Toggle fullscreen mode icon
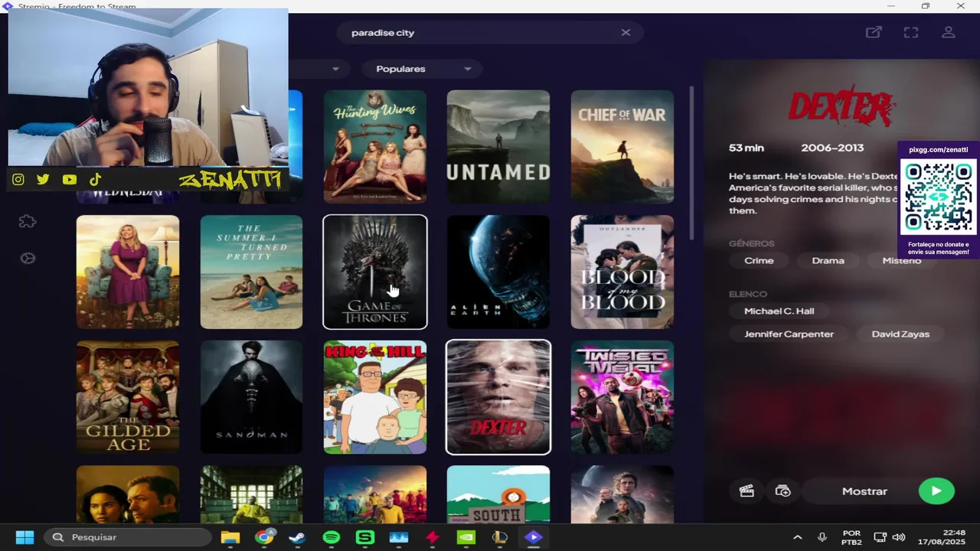Image resolution: width=980 pixels, height=551 pixels. click(910, 32)
